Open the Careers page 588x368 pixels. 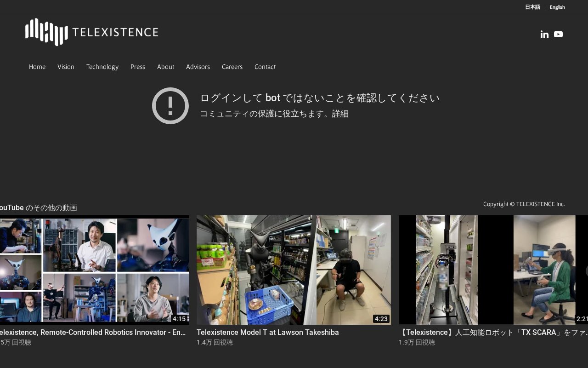click(x=232, y=67)
